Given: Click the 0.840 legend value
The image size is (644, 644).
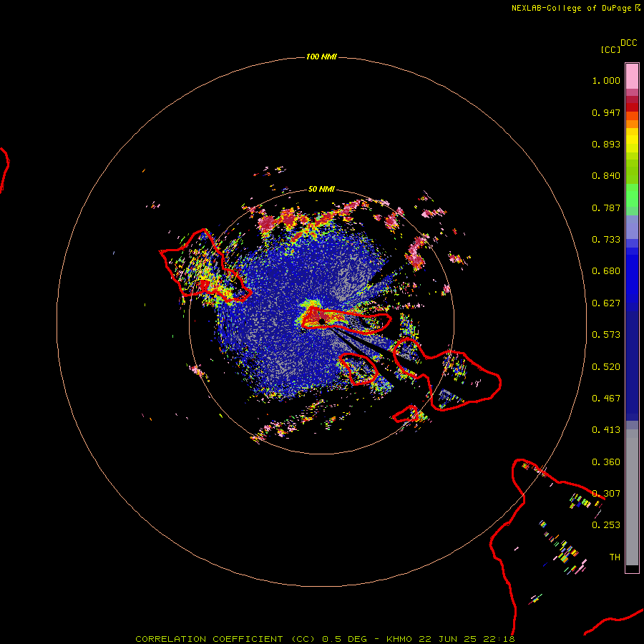Looking at the screenshot, I should point(606,176).
